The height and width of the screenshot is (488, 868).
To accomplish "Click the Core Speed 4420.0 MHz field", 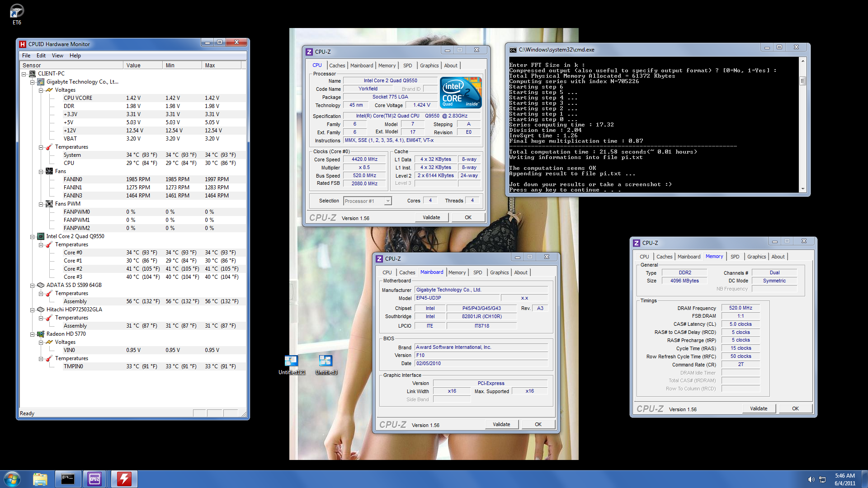I will 364,160.
